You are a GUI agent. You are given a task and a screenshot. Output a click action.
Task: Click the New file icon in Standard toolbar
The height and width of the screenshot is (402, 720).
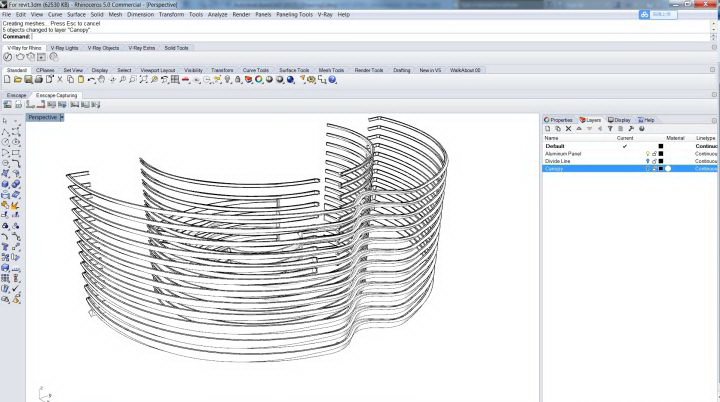click(x=8, y=79)
